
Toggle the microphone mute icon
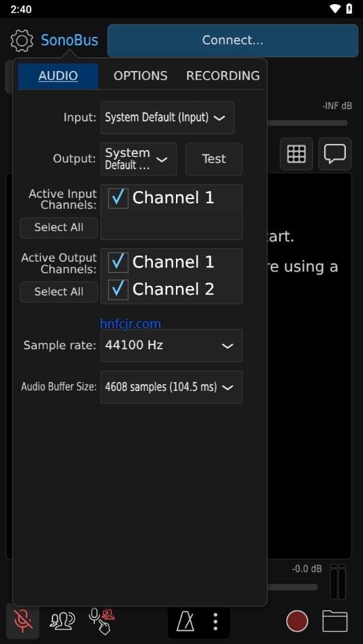coord(23,621)
